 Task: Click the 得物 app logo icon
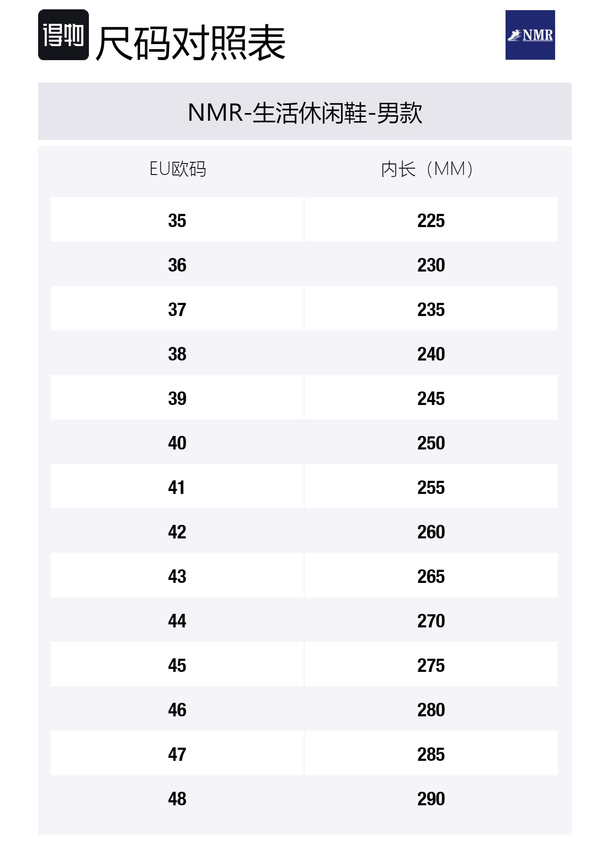coord(64,35)
